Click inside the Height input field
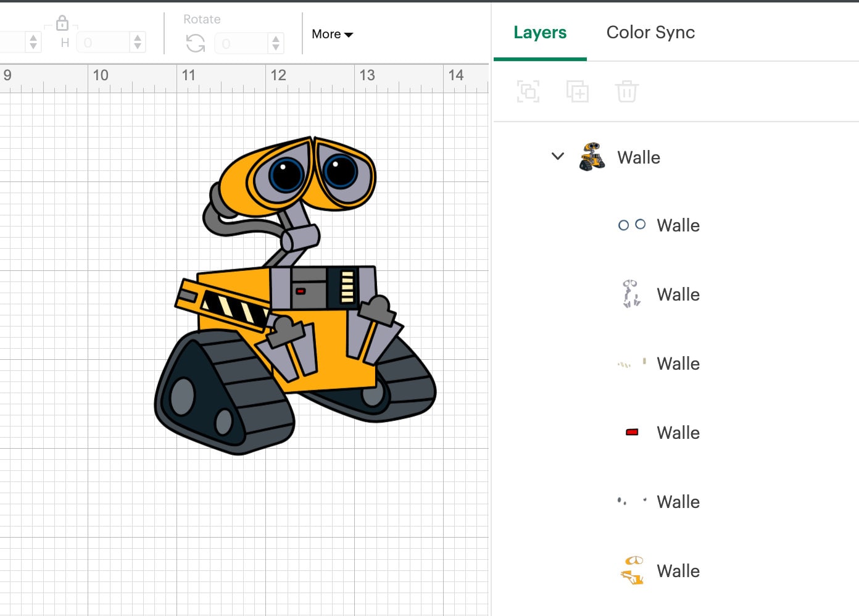This screenshot has width=859, height=616. 105,43
